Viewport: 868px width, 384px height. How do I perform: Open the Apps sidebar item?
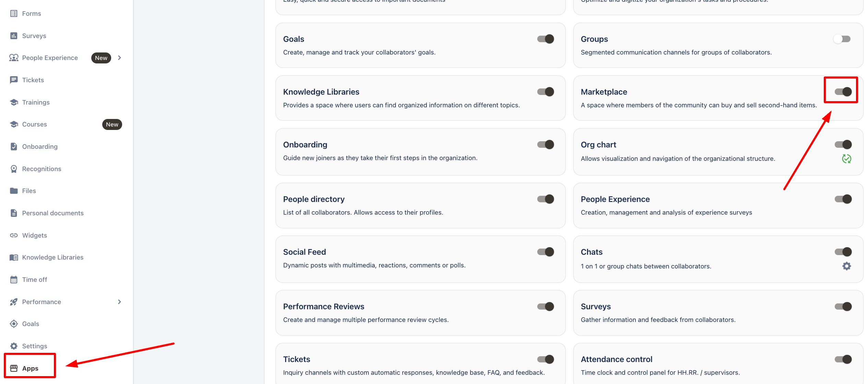click(30, 368)
